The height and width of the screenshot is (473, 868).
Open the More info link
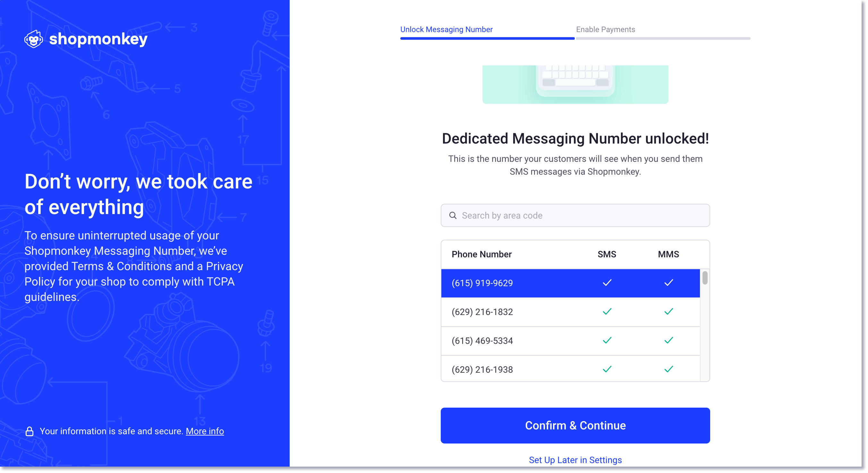(x=205, y=431)
